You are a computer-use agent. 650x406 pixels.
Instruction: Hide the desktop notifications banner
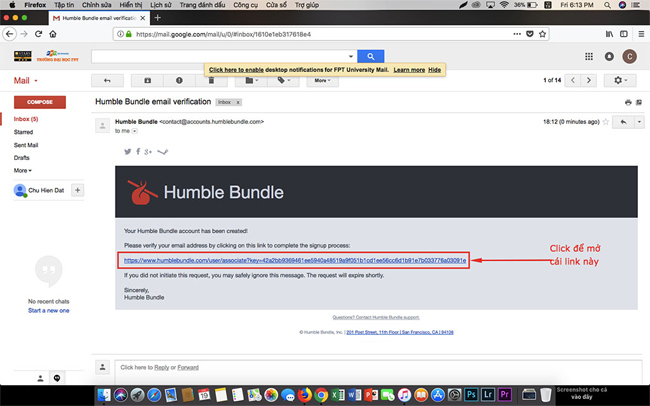434,70
